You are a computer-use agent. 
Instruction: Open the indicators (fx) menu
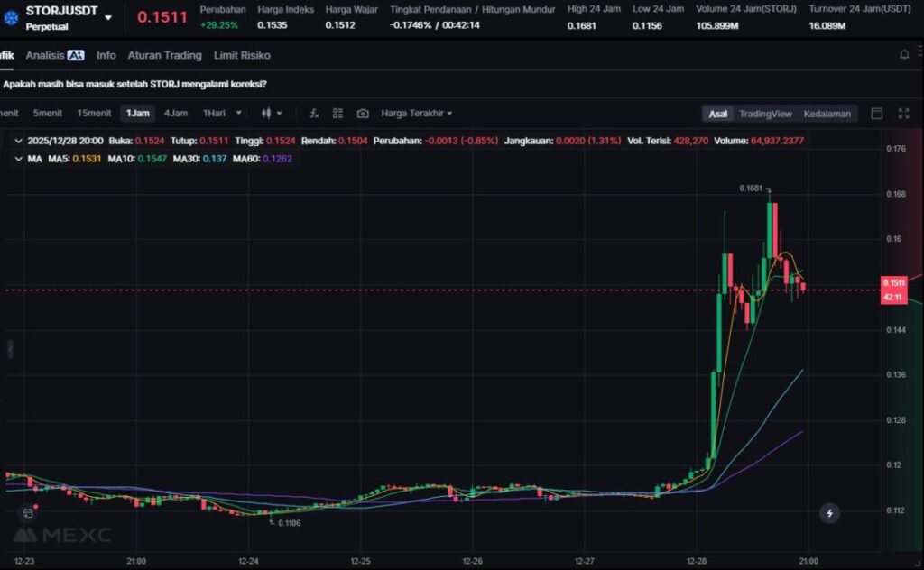click(x=314, y=114)
